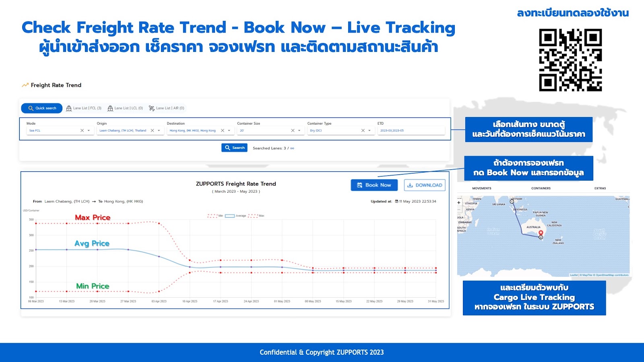Clear the Container Type Dry (DC) value

tap(363, 131)
